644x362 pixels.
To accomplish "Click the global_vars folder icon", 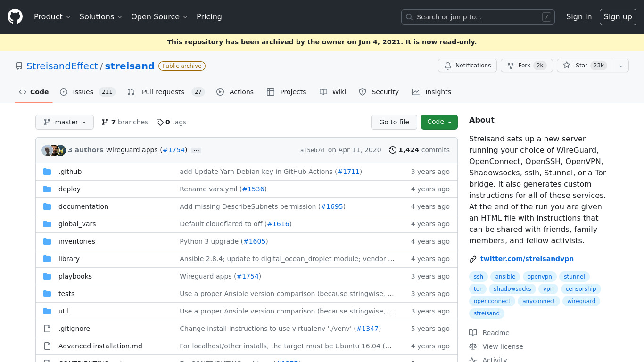I will point(47,224).
